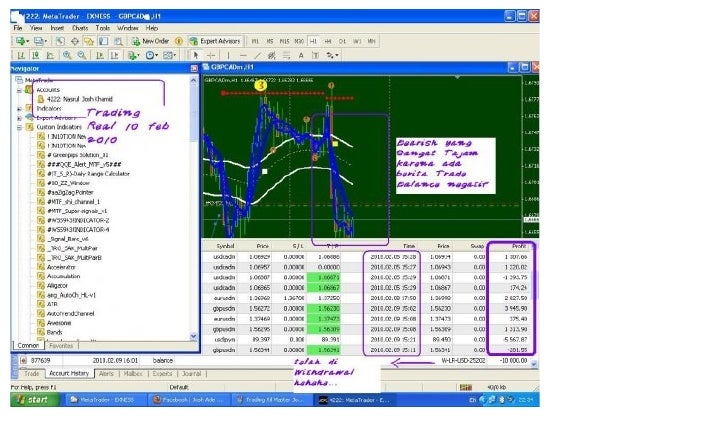The height and width of the screenshot is (442, 728).
Task: Select the H1 timeframe button
Action: (x=313, y=41)
